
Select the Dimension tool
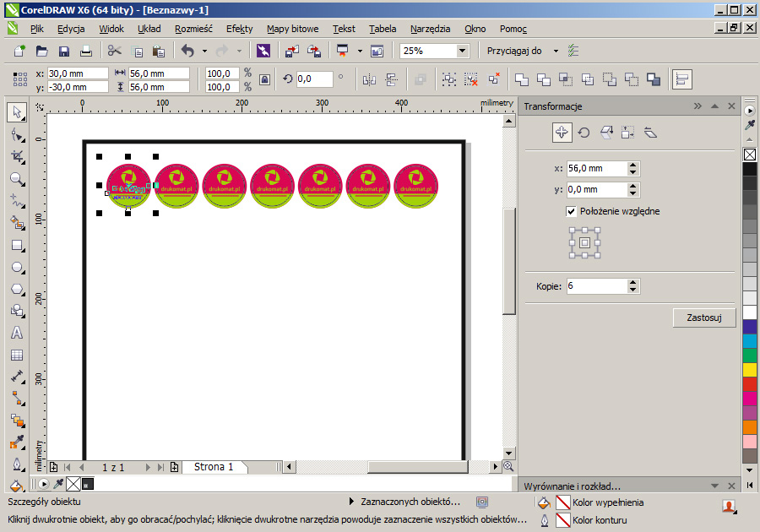(x=18, y=377)
